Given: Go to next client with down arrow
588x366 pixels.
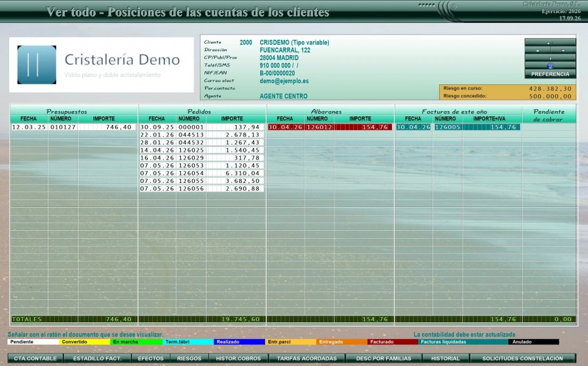Looking at the screenshot, I should tap(563, 50).
